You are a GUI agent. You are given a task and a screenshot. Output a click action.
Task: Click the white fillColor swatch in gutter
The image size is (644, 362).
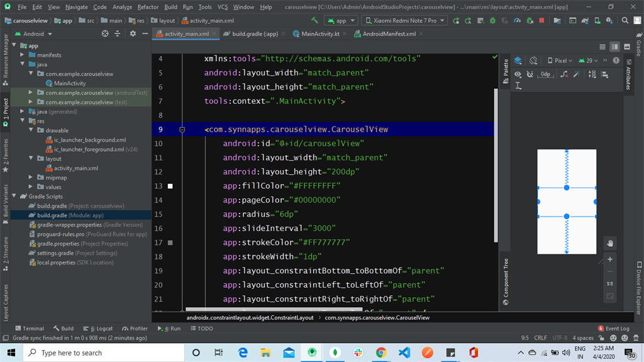[170, 186]
